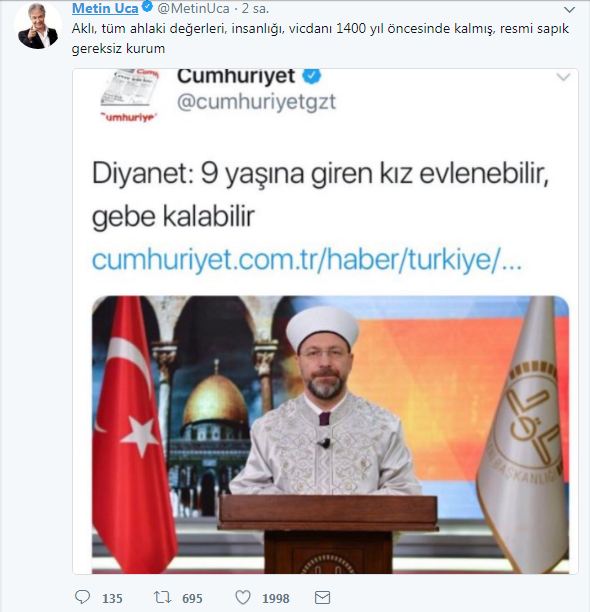Screen dimensions: 590x612
Task: Click the reply speech bubble icon
Action: click(x=82, y=597)
